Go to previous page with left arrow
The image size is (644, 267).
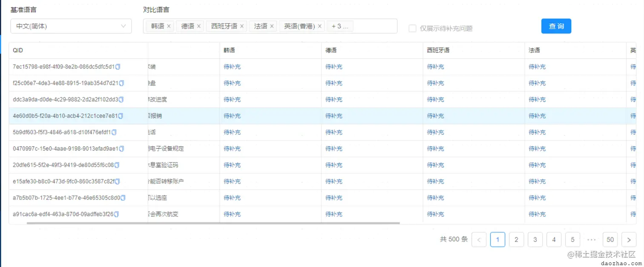point(479,239)
